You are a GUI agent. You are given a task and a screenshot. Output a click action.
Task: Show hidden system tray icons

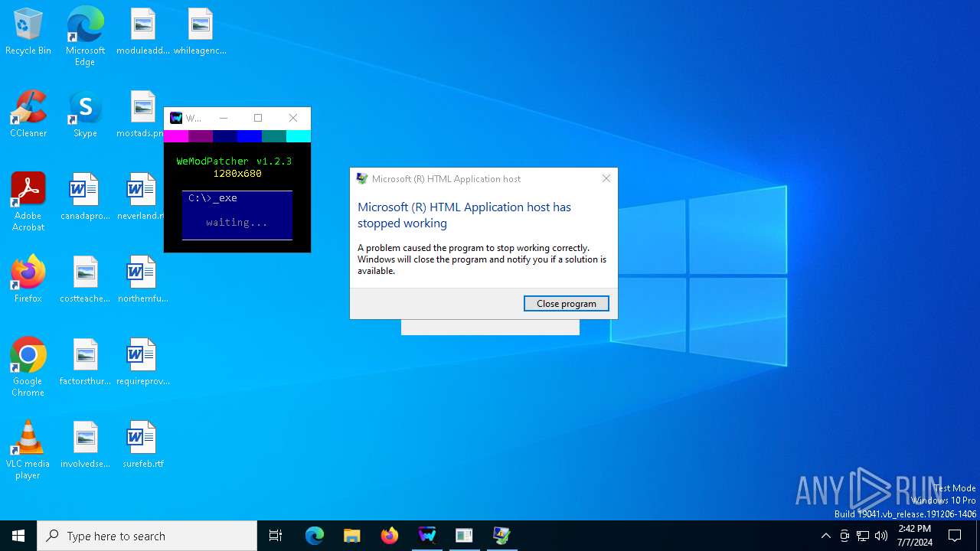(825, 536)
